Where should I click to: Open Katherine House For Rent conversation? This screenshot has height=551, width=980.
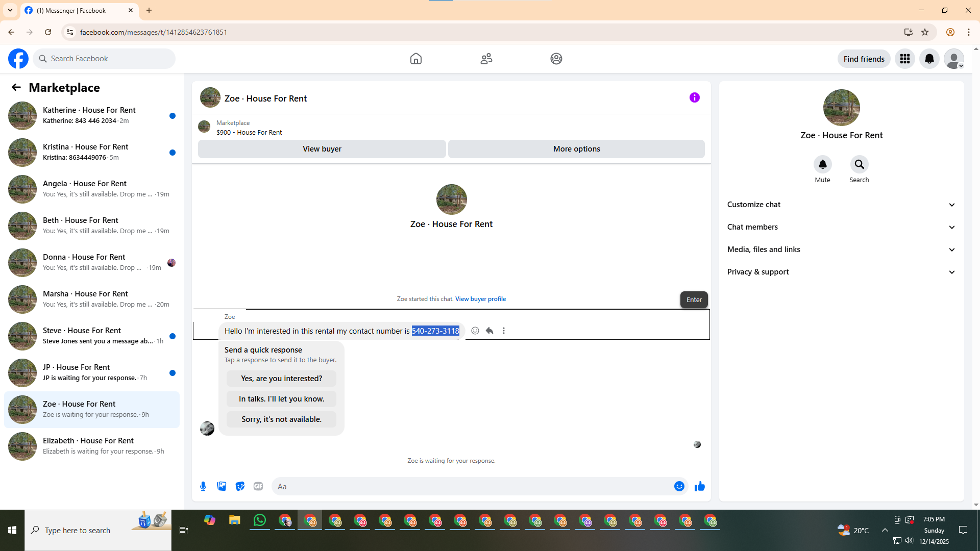point(92,115)
